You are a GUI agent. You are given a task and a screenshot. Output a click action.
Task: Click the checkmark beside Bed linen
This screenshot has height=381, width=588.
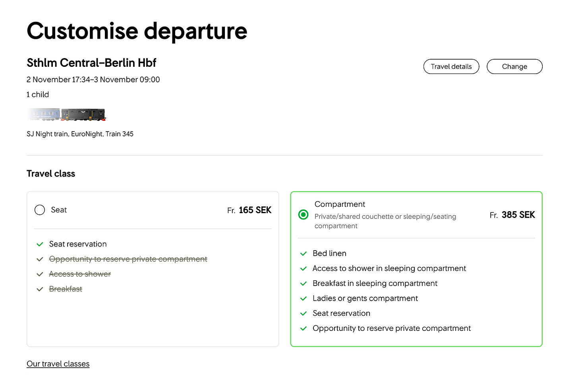click(304, 254)
